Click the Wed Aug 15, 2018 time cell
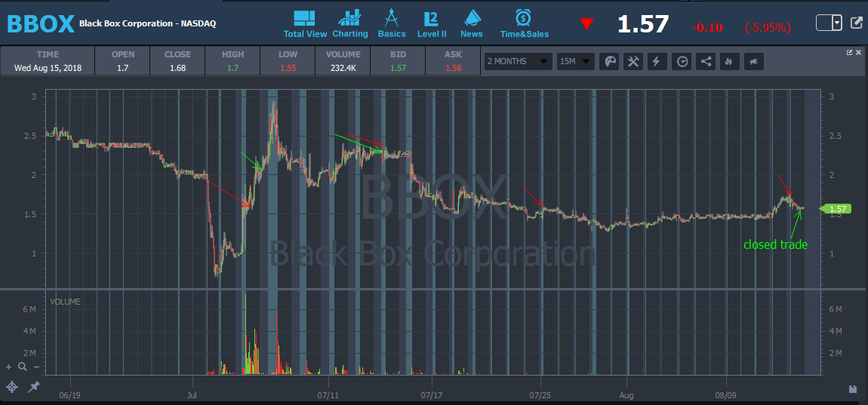Viewport: 868px width, 405px height. tap(48, 68)
